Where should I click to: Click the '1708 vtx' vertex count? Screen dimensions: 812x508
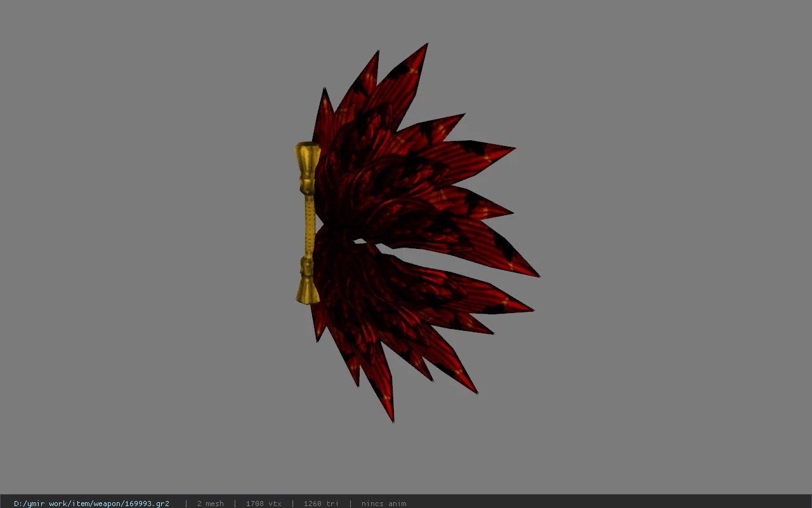click(263, 504)
